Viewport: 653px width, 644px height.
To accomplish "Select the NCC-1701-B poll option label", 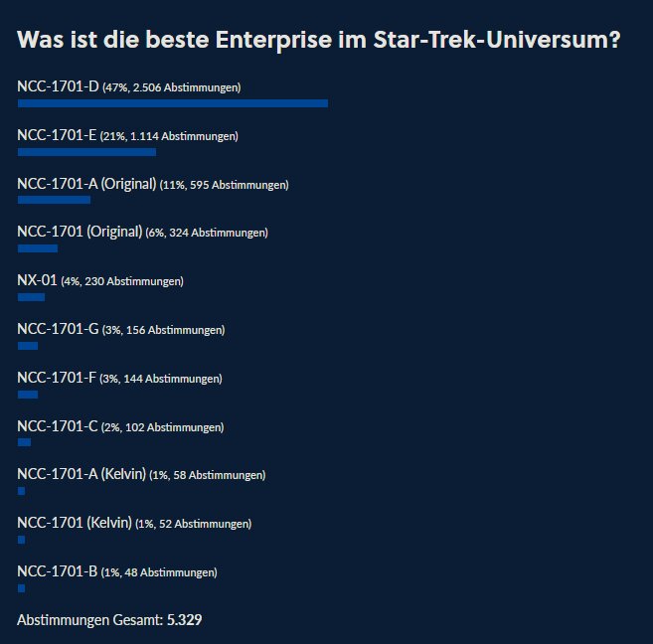I will click(58, 571).
